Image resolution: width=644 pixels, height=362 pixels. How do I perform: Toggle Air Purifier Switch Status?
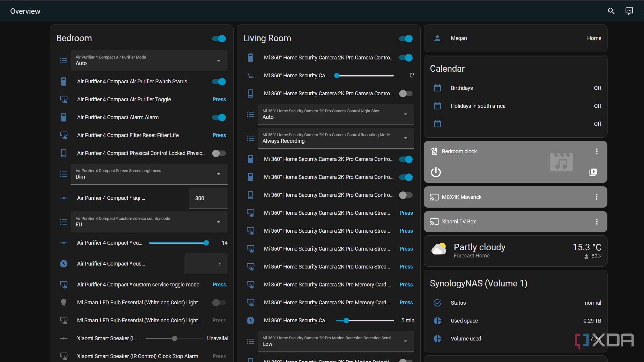(x=219, y=82)
